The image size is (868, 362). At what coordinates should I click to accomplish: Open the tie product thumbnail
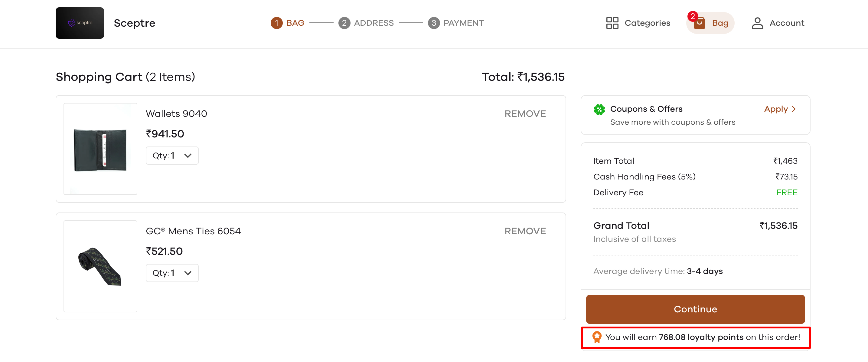click(100, 266)
